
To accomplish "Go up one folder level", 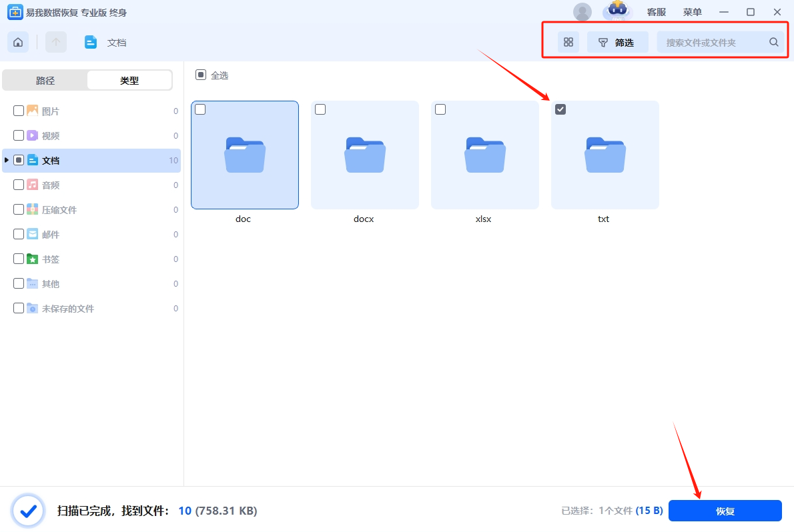I will [56, 43].
